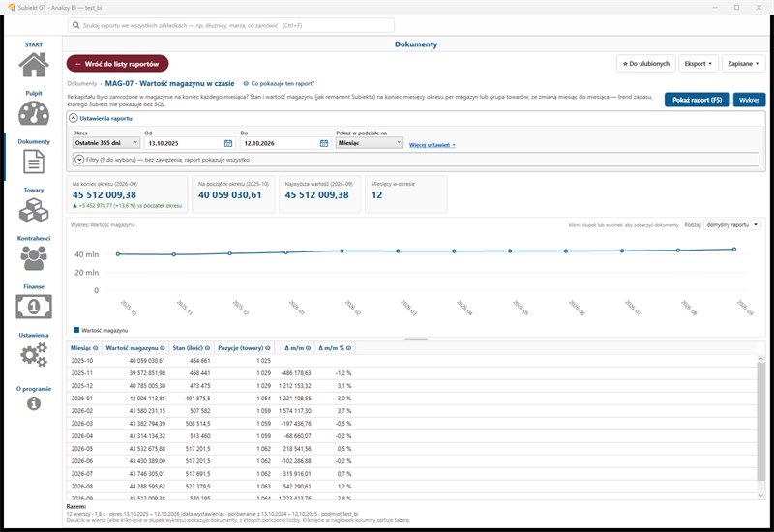Open the Rodzaj chart type dropdown
The image size is (774, 532).
[x=732, y=225]
